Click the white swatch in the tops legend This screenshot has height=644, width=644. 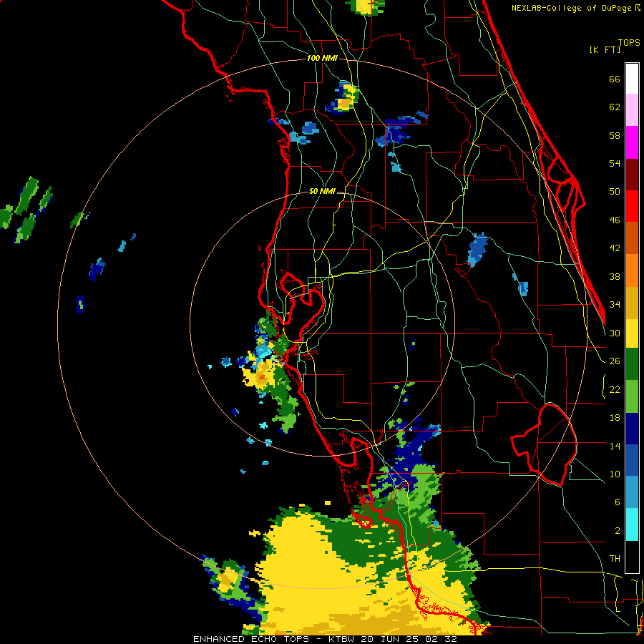point(632,79)
